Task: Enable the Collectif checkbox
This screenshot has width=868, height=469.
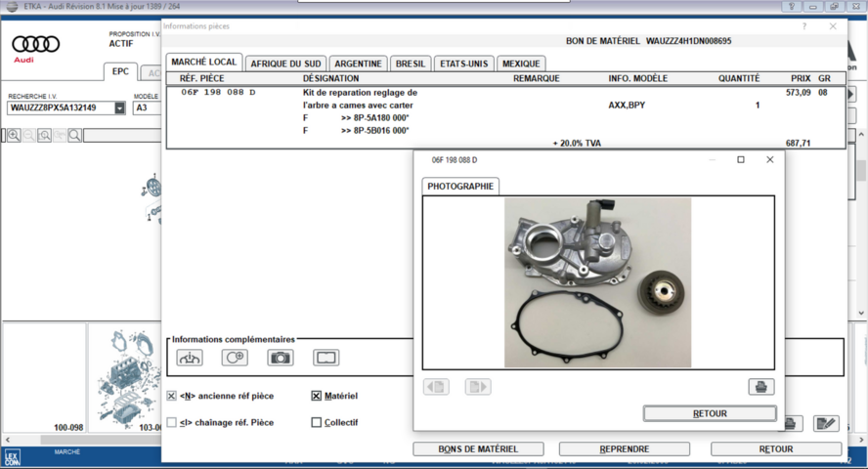Action: [x=316, y=422]
